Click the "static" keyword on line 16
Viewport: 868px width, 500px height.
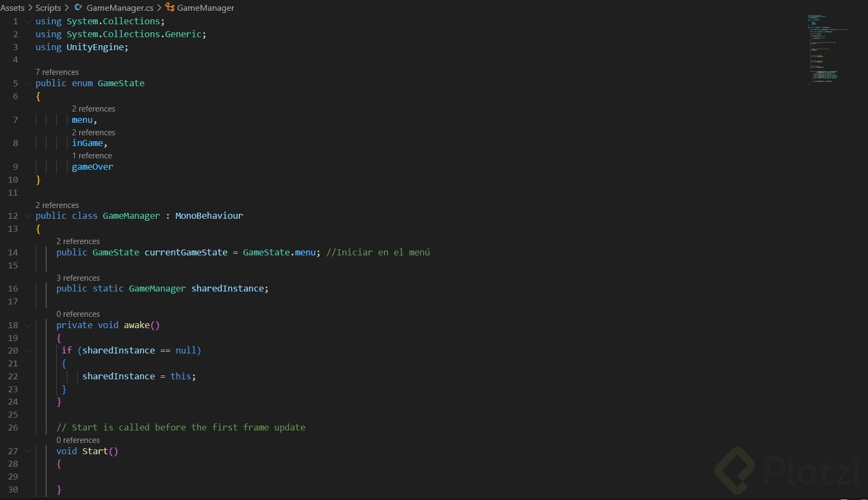coord(108,289)
